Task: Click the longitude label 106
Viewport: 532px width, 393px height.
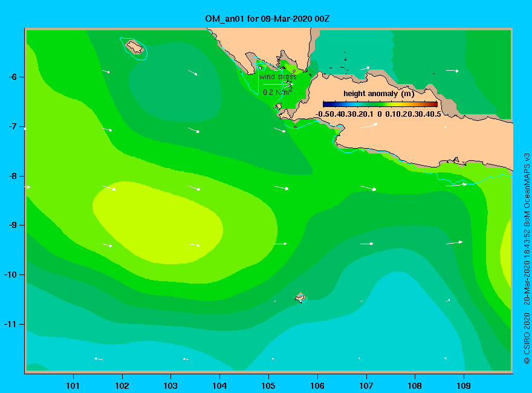Action: pos(317,386)
